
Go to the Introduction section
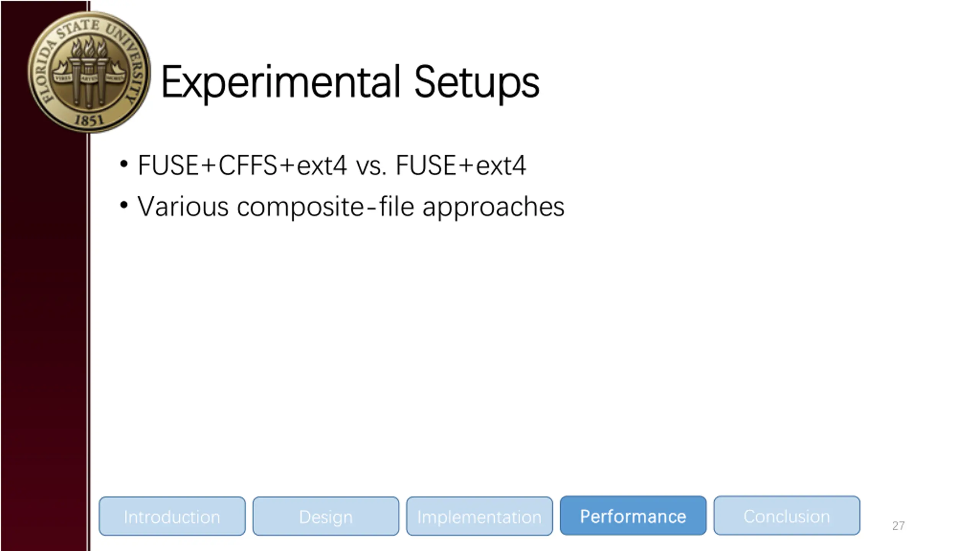[172, 516]
